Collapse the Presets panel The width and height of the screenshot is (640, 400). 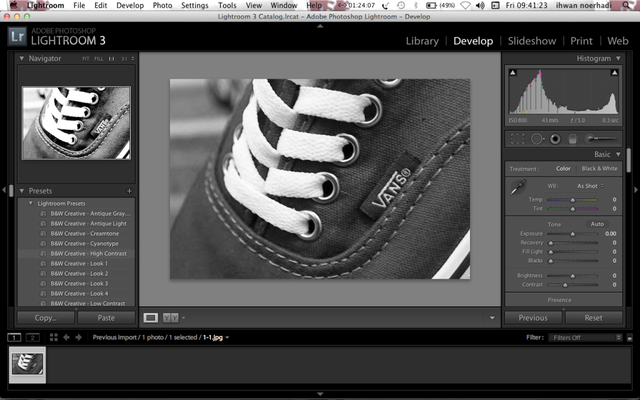(22, 191)
